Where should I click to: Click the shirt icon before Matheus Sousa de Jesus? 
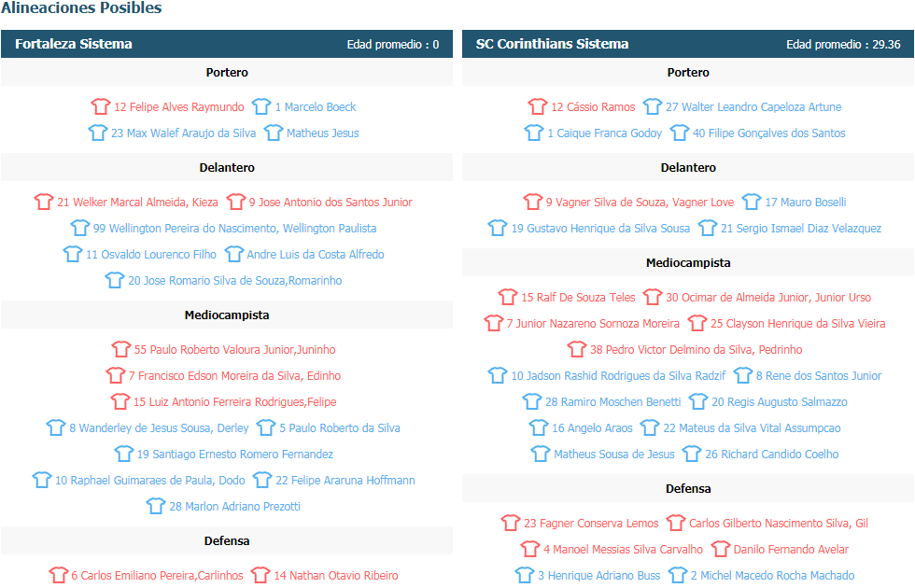coord(541,455)
